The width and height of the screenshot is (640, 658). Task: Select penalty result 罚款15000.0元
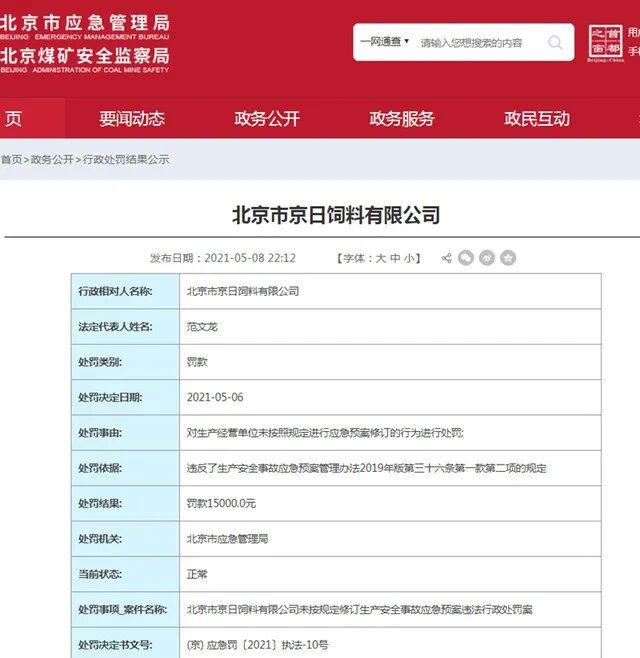[221, 503]
